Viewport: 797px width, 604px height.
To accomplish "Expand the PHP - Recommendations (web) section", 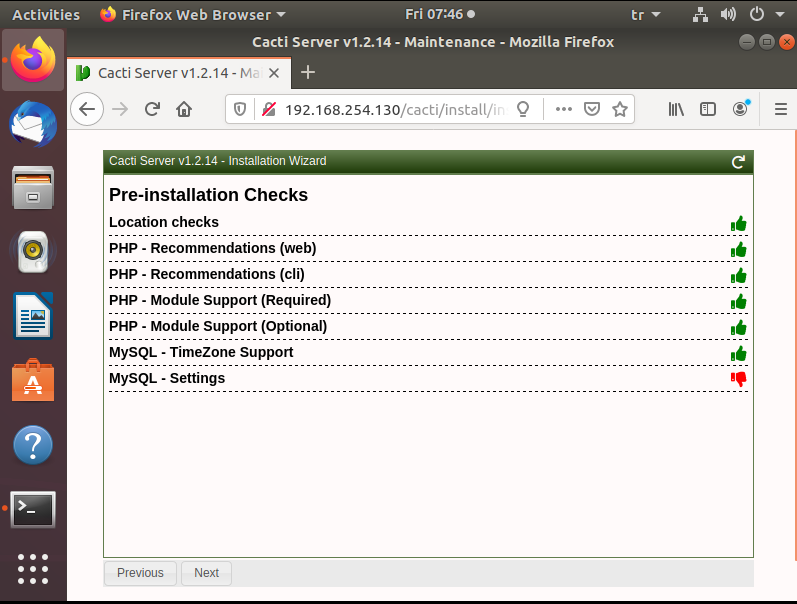I will tap(428, 248).
